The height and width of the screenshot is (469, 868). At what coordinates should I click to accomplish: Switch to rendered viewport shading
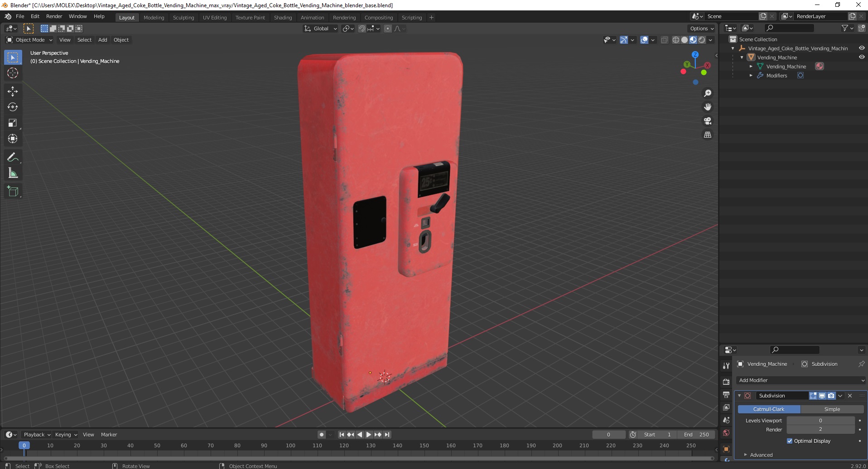pos(702,40)
